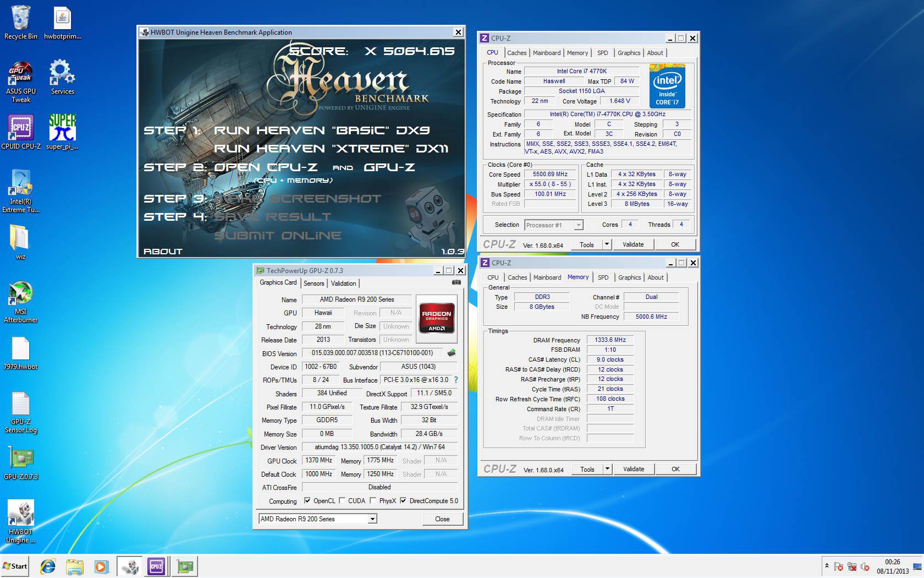Launch the Intel Extreme Tuning shortcut

pyautogui.click(x=21, y=191)
